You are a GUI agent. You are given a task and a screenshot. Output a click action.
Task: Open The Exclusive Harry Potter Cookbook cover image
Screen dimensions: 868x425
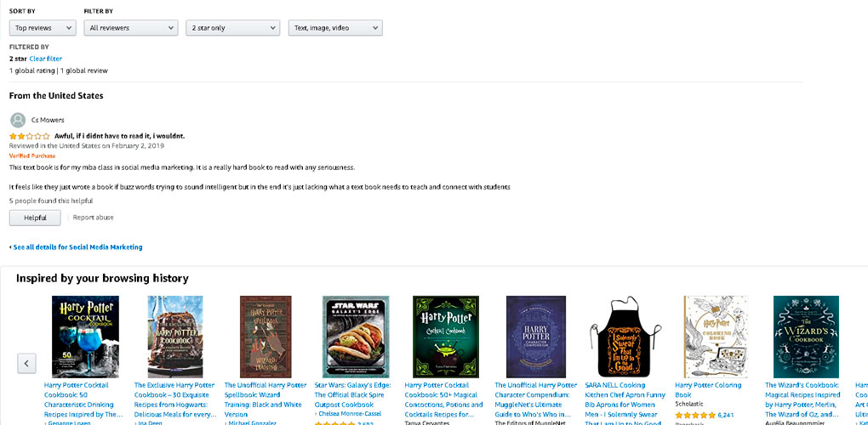coord(175,337)
